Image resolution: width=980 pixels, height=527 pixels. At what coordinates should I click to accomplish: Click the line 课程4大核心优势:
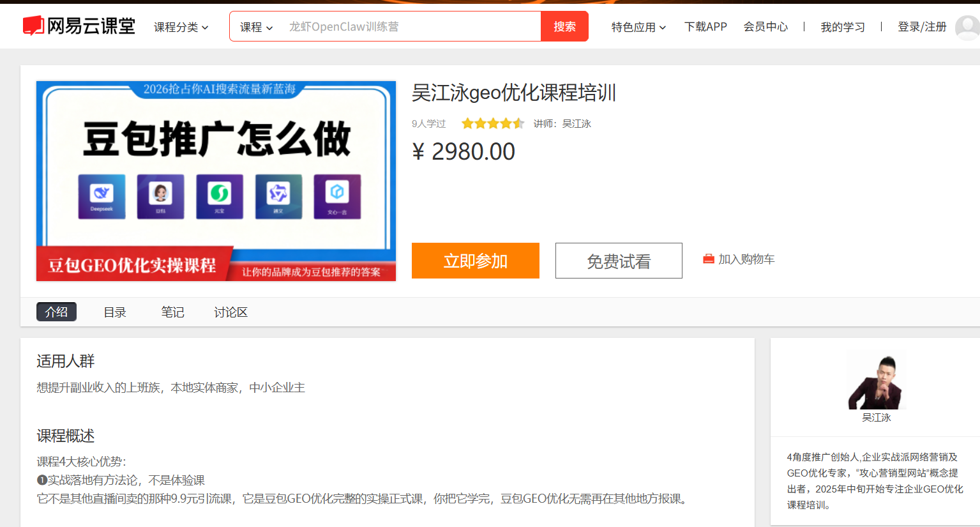coord(82,462)
